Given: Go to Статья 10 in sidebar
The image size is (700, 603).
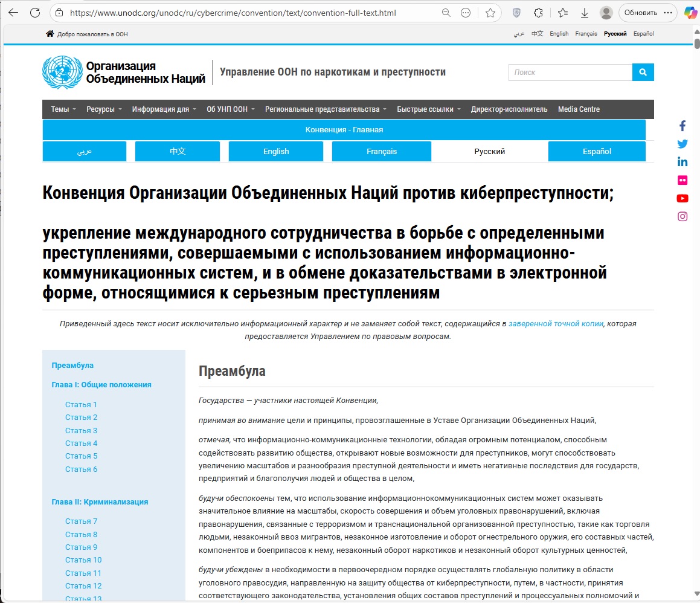Looking at the screenshot, I should point(83,560).
